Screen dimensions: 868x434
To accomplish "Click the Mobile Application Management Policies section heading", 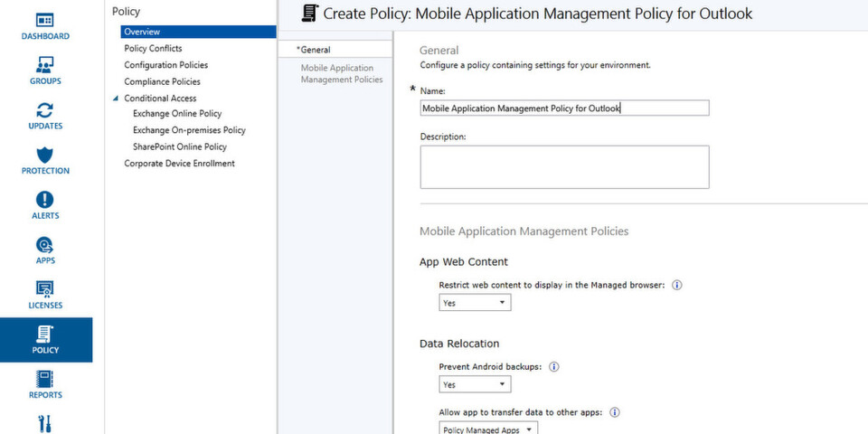I will click(x=524, y=231).
